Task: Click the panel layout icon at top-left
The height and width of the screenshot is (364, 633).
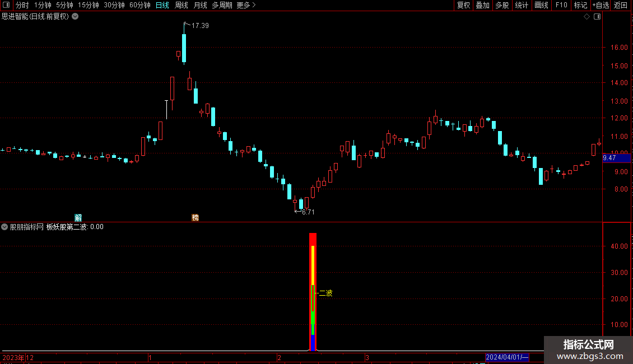Action: (x=6, y=5)
